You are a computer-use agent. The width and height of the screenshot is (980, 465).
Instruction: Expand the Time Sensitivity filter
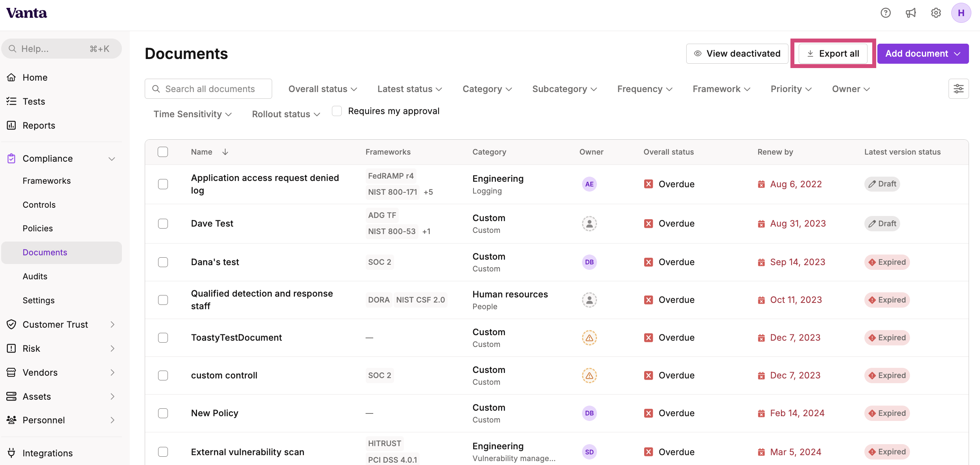click(x=192, y=114)
